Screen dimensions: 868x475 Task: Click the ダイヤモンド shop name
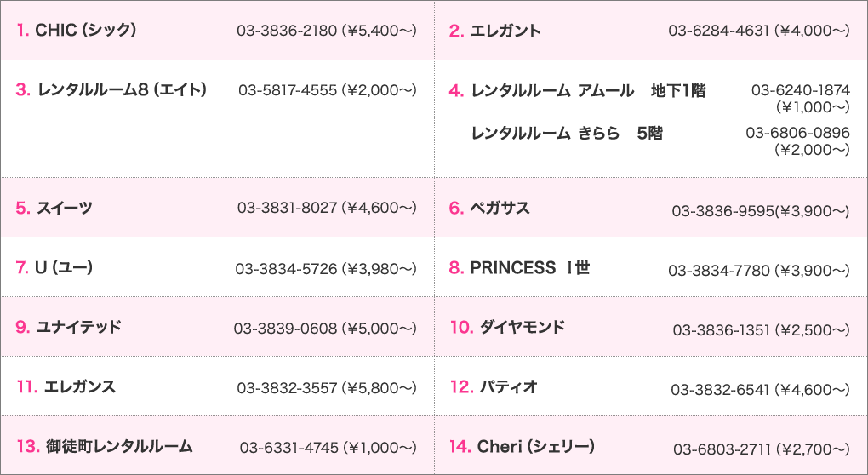pyautogui.click(x=522, y=327)
